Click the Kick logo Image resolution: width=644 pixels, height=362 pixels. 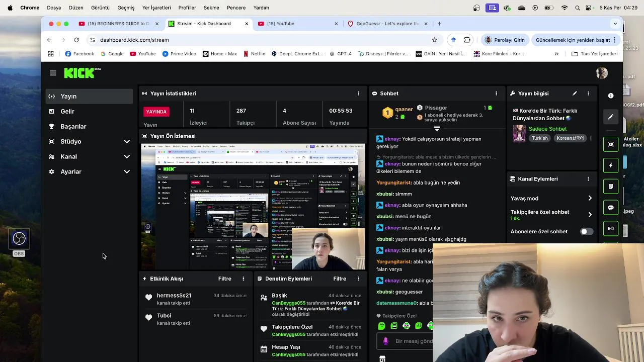click(x=82, y=73)
